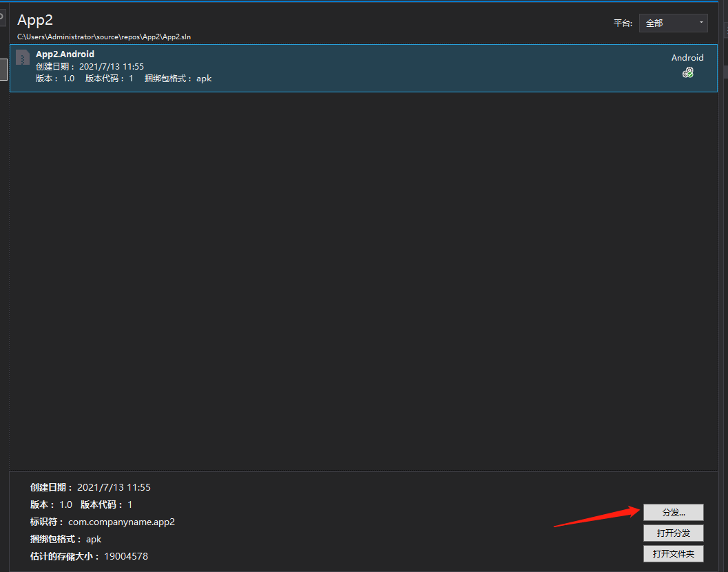728x572 pixels.
Task: Open the 平台 platform dropdown showing 全部
Action: coord(673,23)
